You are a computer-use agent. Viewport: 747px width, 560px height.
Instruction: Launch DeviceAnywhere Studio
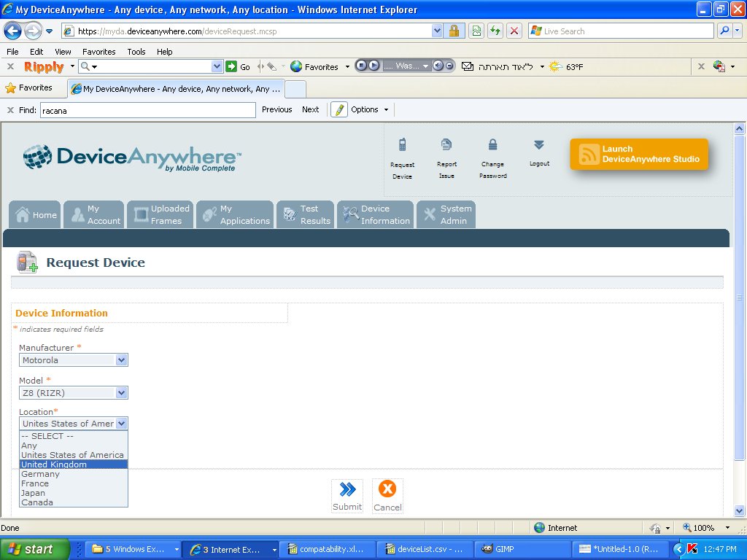coord(639,155)
